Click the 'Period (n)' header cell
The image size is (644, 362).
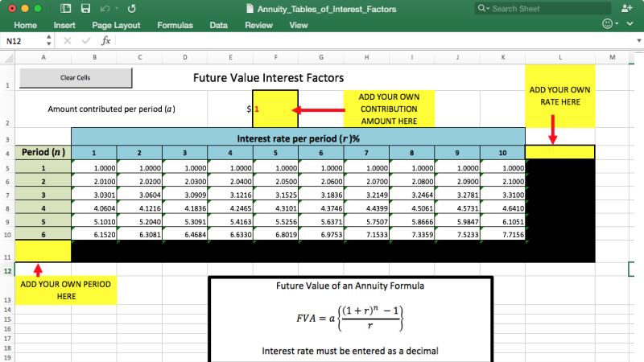pyautogui.click(x=43, y=152)
